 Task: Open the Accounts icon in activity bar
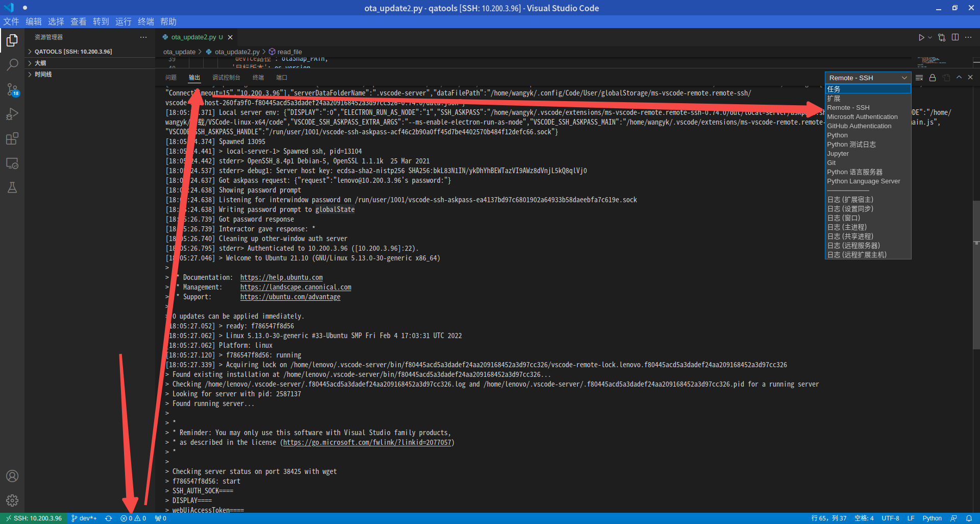click(12, 476)
